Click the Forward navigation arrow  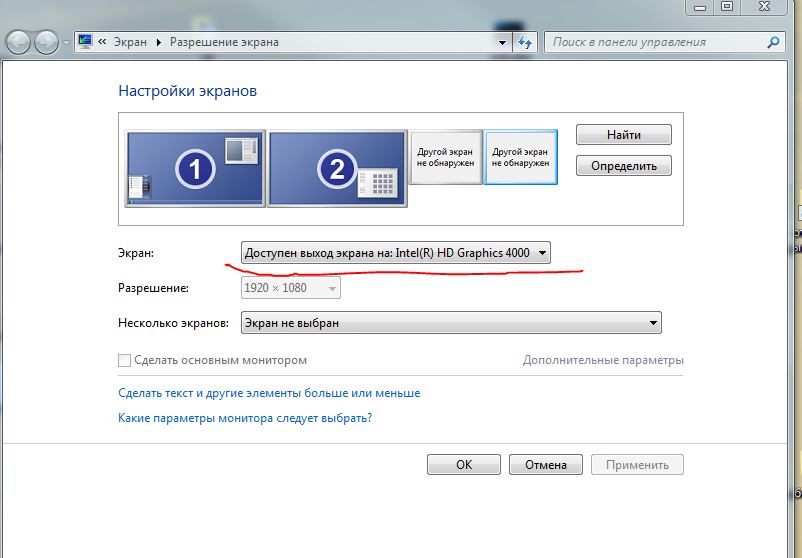coord(46,43)
